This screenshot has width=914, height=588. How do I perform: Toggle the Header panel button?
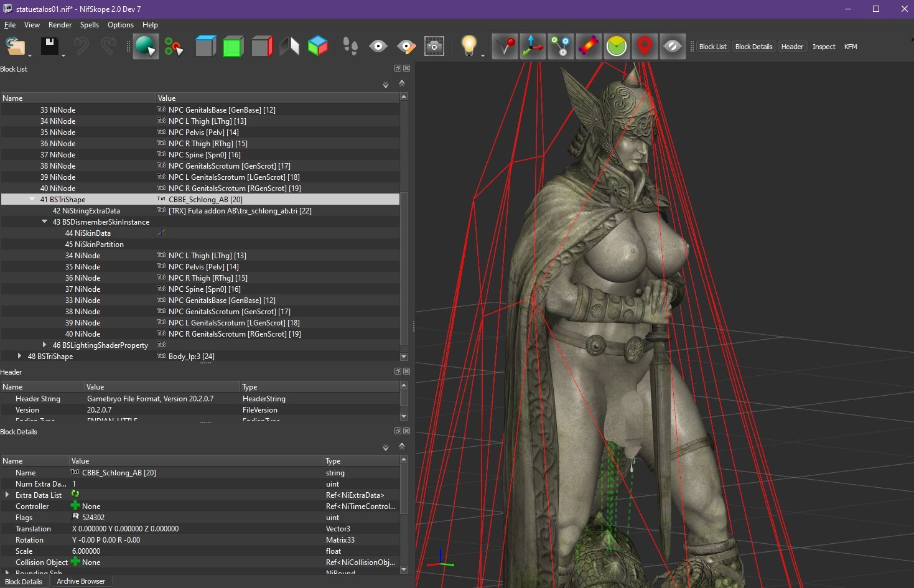792,47
